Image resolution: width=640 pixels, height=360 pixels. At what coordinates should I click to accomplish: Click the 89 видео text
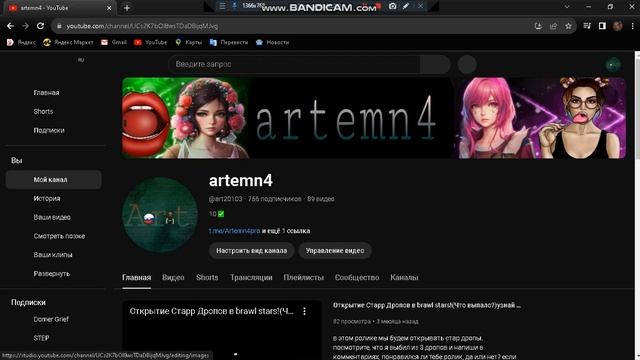320,199
